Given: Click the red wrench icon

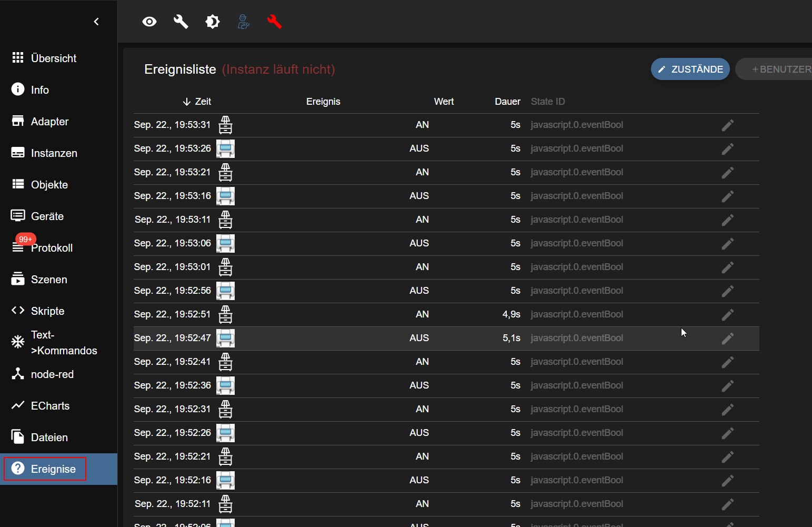Looking at the screenshot, I should 275,22.
